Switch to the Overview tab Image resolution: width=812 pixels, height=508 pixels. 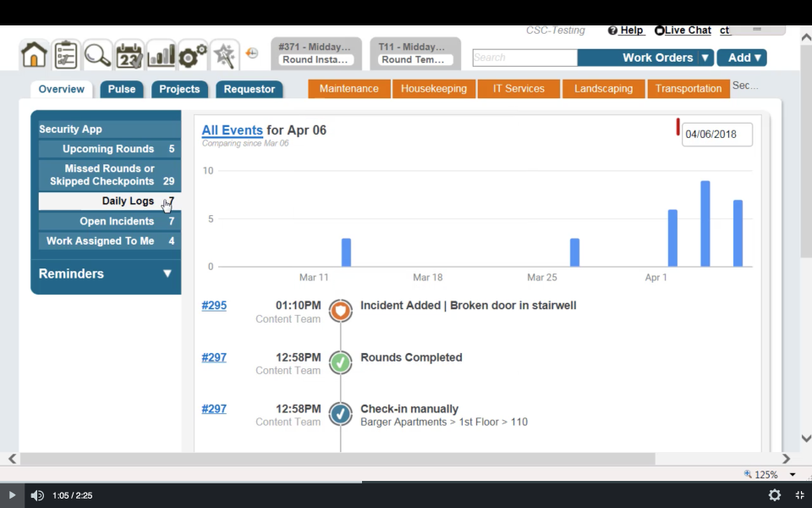[x=61, y=89]
